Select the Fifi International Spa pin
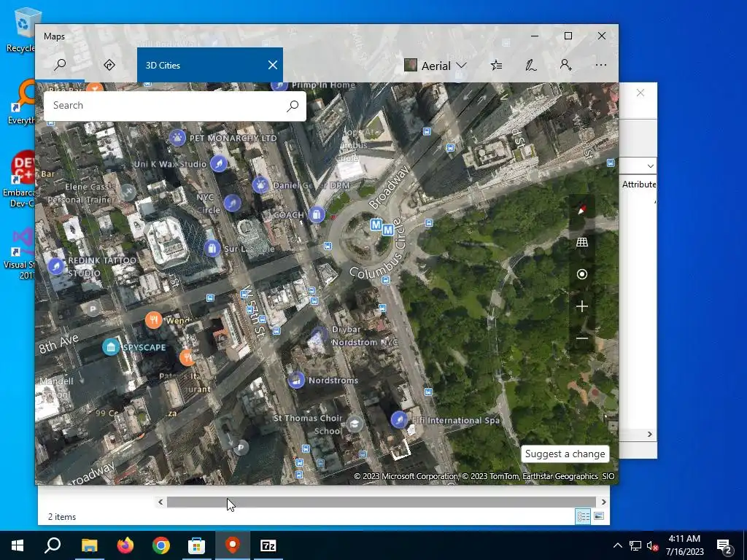Image resolution: width=747 pixels, height=560 pixels. [x=399, y=420]
